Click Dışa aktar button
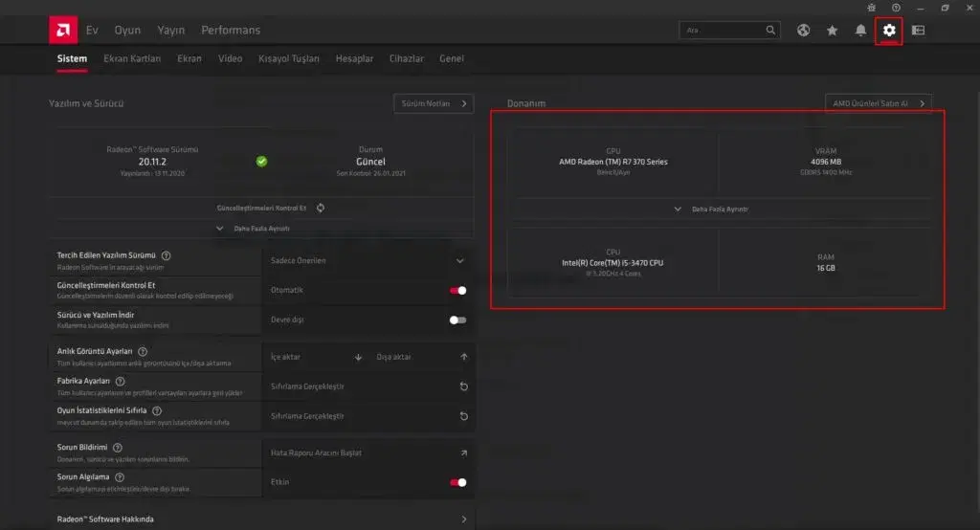The height and width of the screenshot is (530, 980). click(421, 357)
